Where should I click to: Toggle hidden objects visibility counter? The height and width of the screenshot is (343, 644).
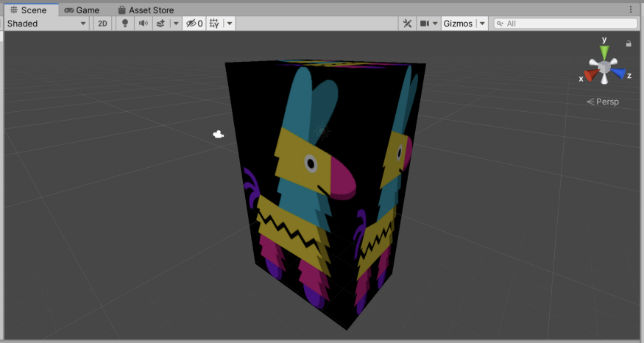194,24
